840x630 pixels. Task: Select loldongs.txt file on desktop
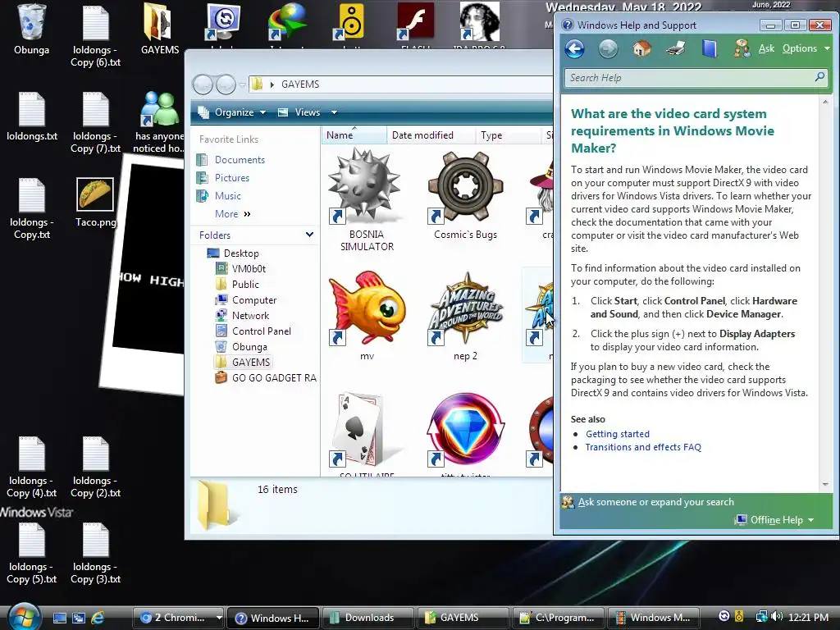32,116
